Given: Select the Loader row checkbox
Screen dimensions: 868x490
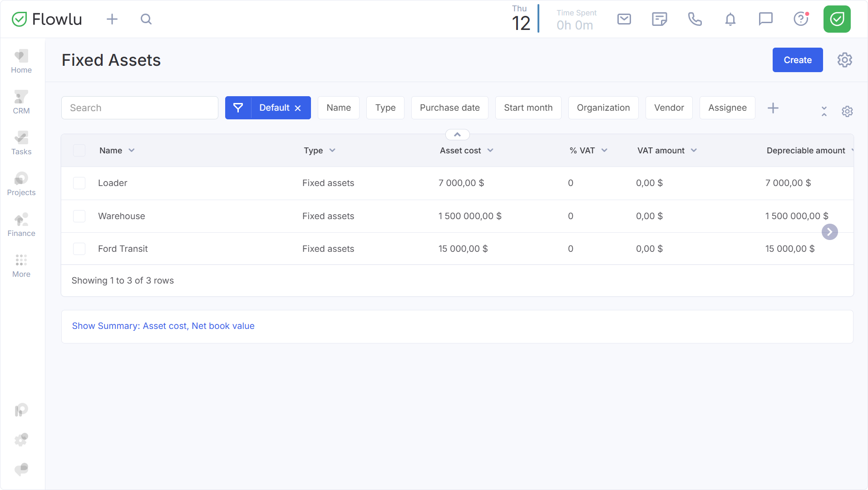Looking at the screenshot, I should click(79, 183).
